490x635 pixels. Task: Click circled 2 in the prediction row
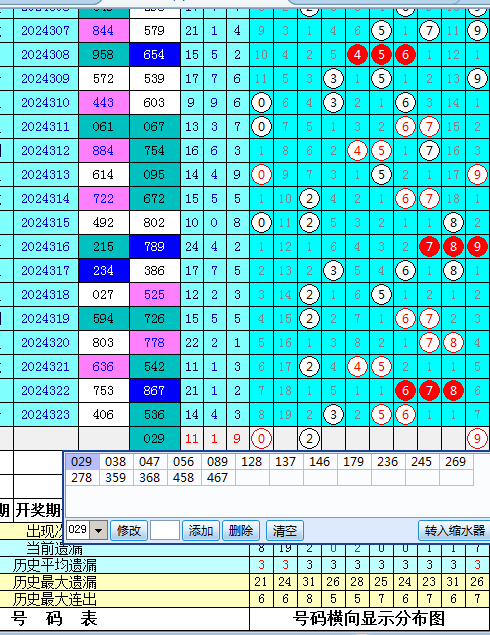click(x=309, y=439)
